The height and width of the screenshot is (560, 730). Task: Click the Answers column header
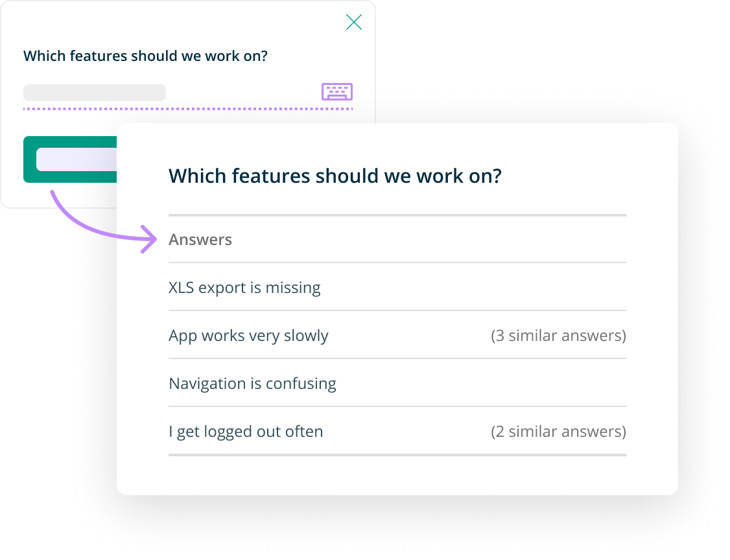(x=200, y=239)
